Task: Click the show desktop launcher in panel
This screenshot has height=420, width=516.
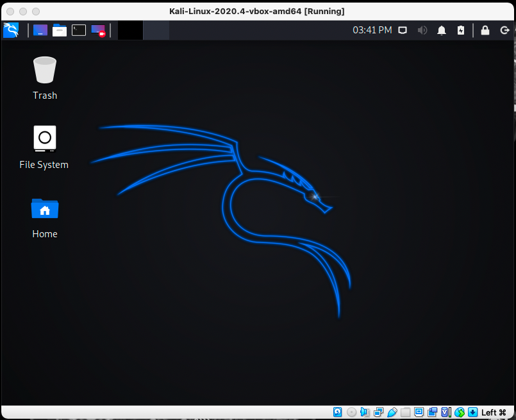Action: (40, 30)
